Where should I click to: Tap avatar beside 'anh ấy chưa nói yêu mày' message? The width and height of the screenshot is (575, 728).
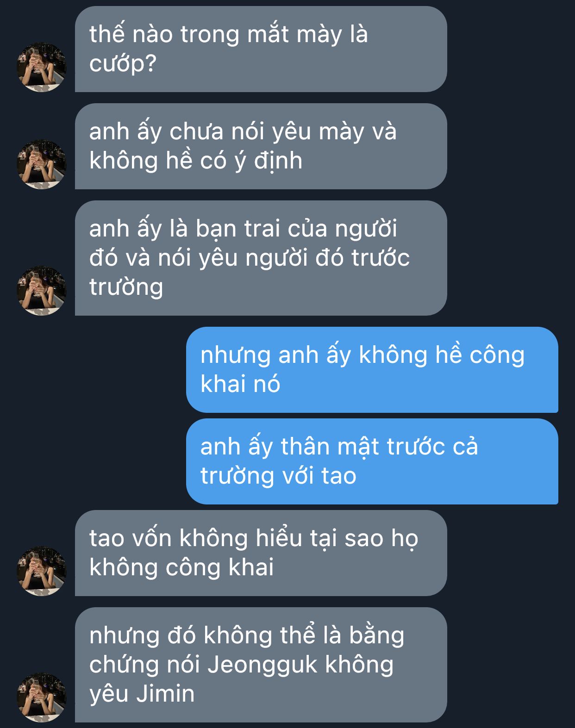click(x=42, y=164)
